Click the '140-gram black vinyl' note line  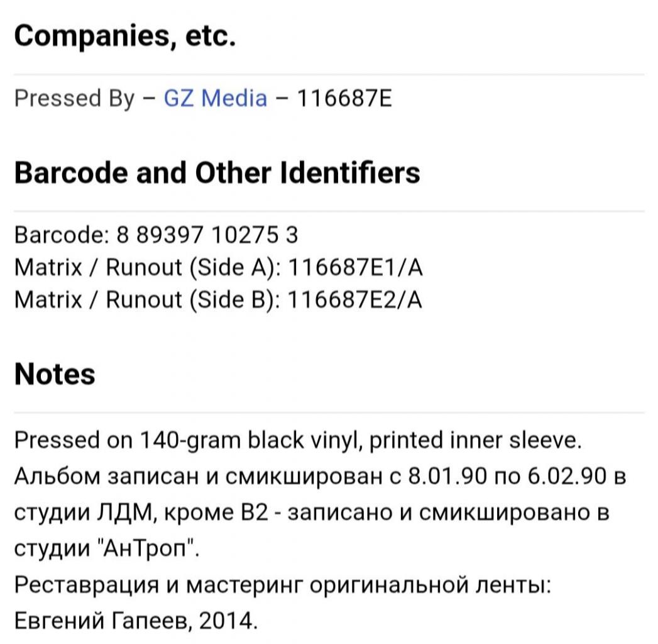point(298,440)
